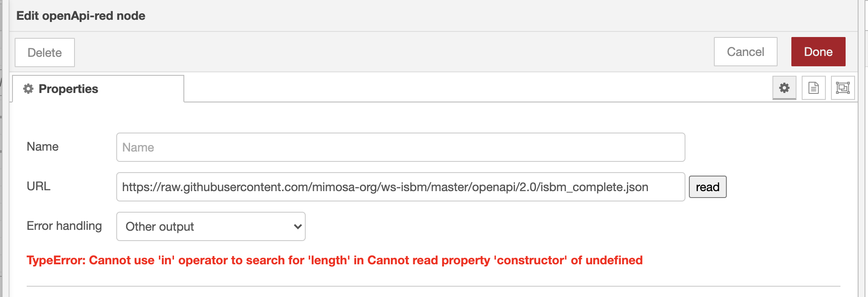Select the isbm_complete.json URL field
This screenshot has height=297, width=868.
click(400, 187)
